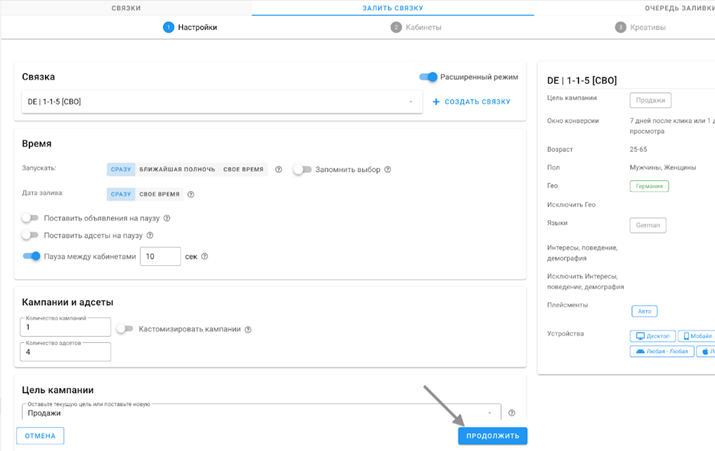Click help icon for Поставить объявления на паузу

pyautogui.click(x=167, y=218)
